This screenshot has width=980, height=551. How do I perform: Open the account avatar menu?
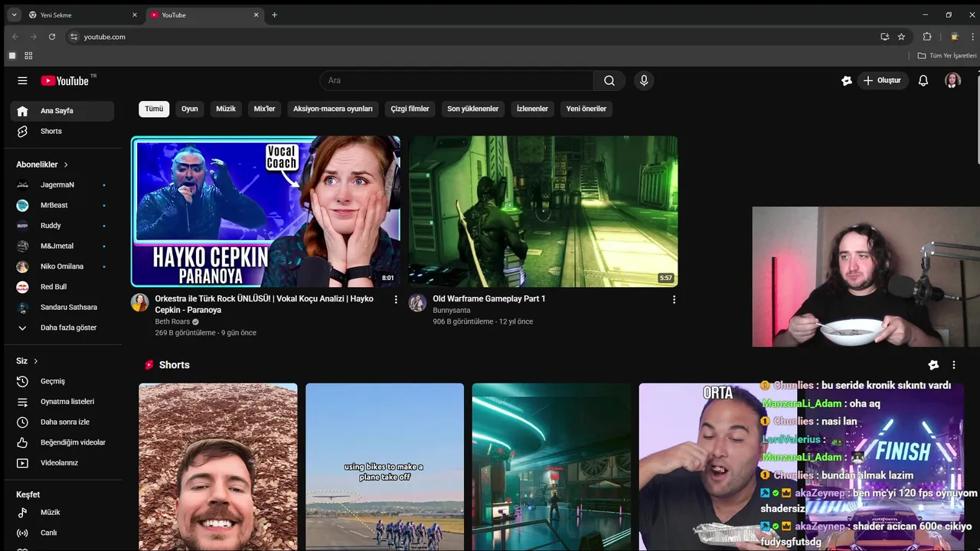click(952, 80)
